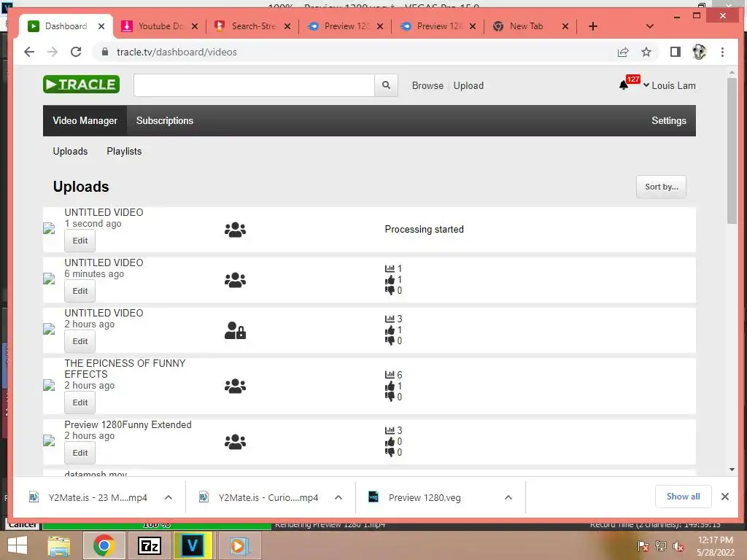Screen dimensions: 747x560
Task: Click the Upload link
Action: [x=468, y=86]
